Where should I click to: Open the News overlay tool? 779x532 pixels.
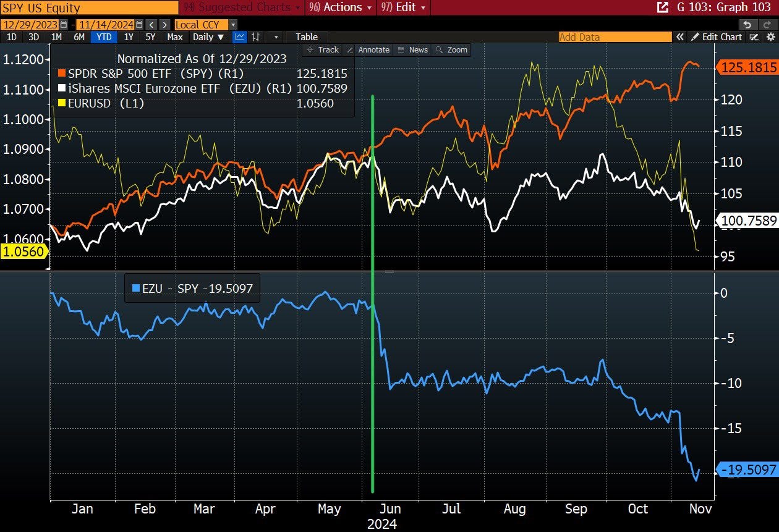412,49
